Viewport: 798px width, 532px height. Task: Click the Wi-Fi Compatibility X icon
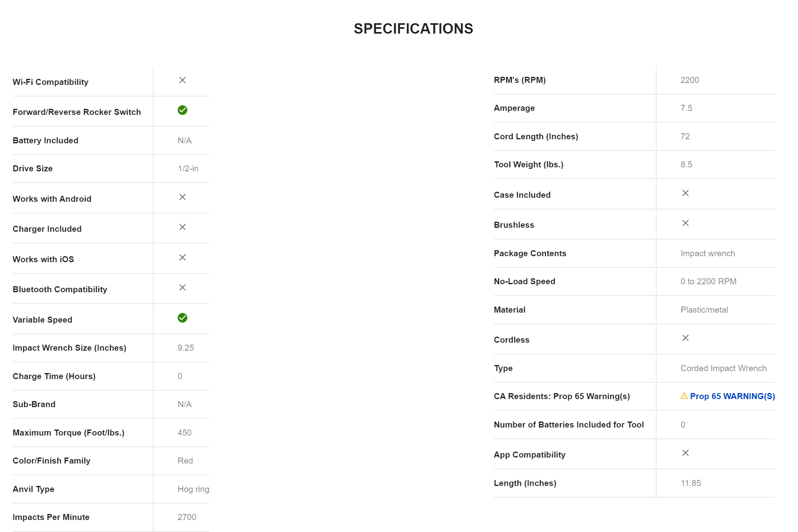point(182,80)
